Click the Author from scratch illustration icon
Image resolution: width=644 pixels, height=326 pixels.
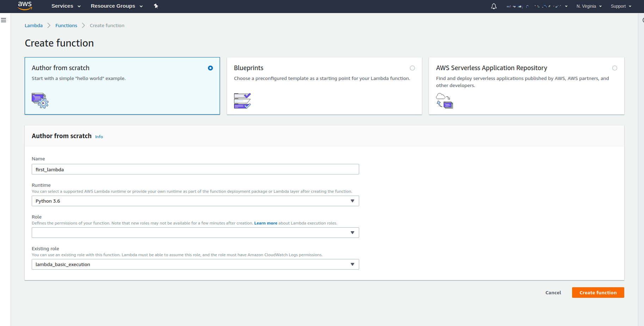40,101
